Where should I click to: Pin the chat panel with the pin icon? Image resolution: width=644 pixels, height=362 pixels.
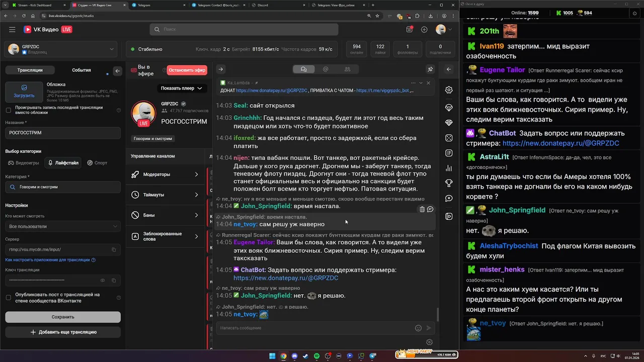coord(430,69)
